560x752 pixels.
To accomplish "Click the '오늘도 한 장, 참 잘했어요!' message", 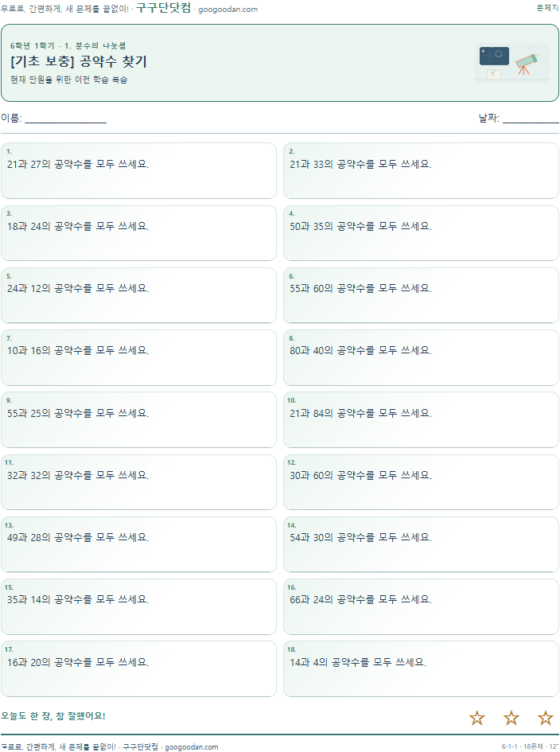I will click(52, 715).
